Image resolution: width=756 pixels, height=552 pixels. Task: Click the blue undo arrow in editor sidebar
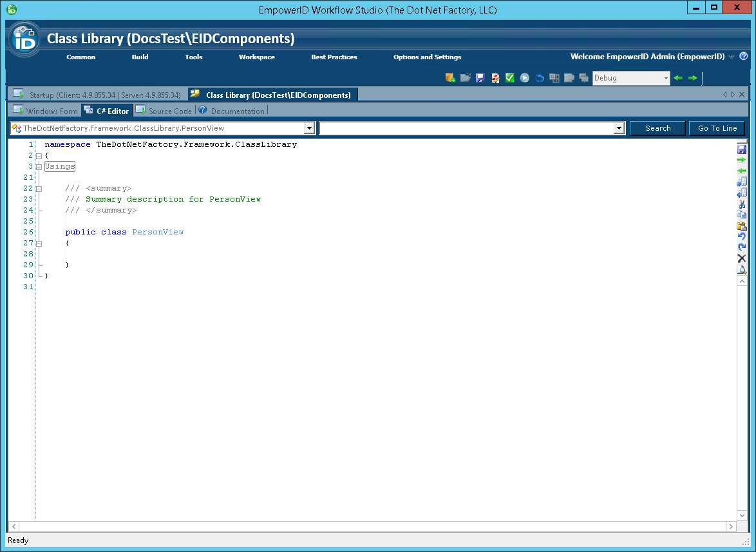(742, 236)
